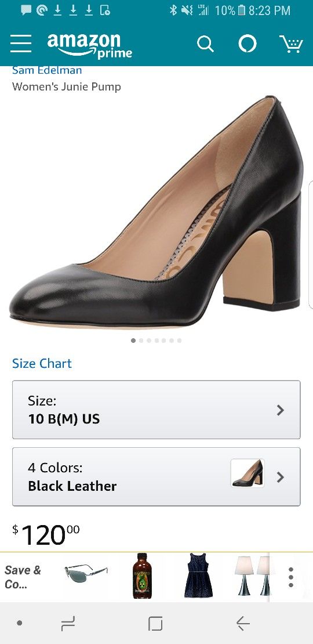Tap the Android back arrow
This screenshot has height=644, width=313.
[243, 624]
